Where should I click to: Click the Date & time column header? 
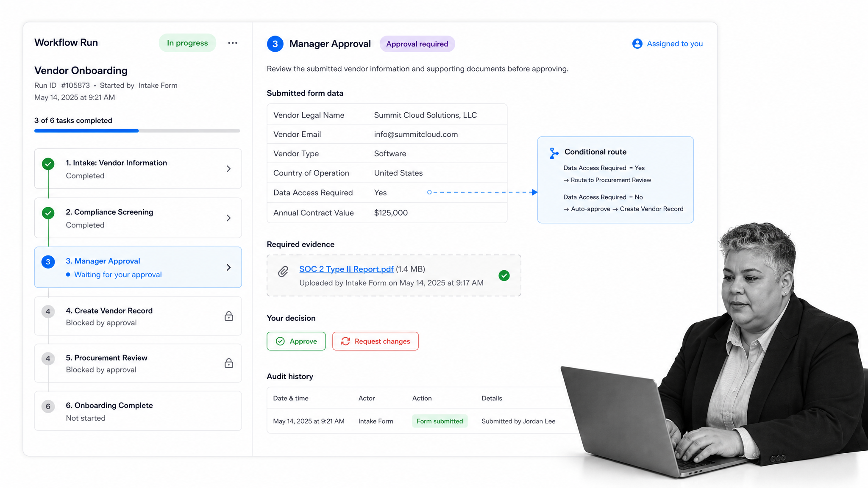291,398
